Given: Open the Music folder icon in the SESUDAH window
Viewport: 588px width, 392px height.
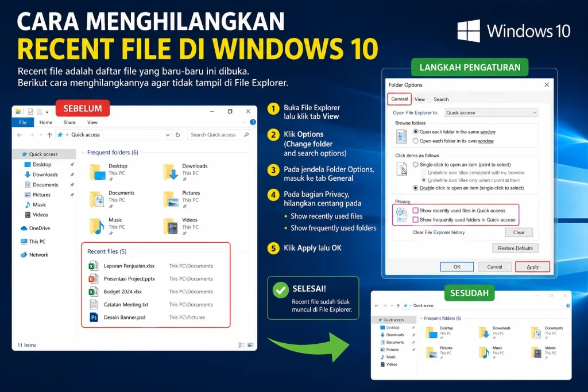Looking at the screenshot, I should coord(485,352).
